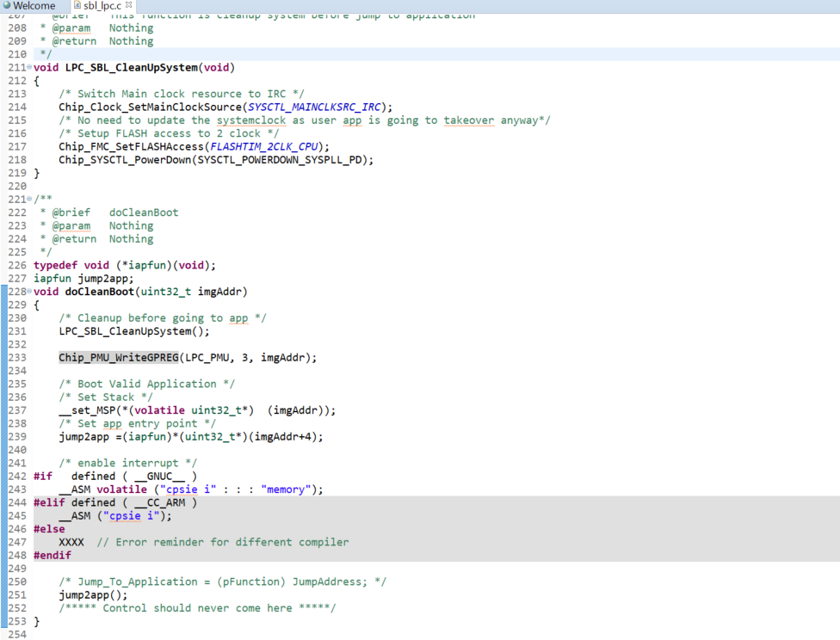
Task: Click the highlighted Chip_PMU_WriteGPREG call
Action: [x=119, y=357]
